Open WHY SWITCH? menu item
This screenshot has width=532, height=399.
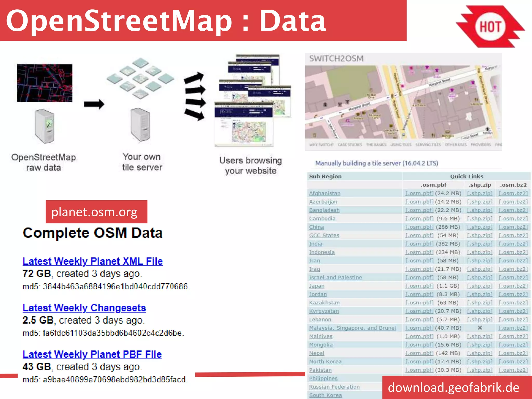(x=321, y=145)
